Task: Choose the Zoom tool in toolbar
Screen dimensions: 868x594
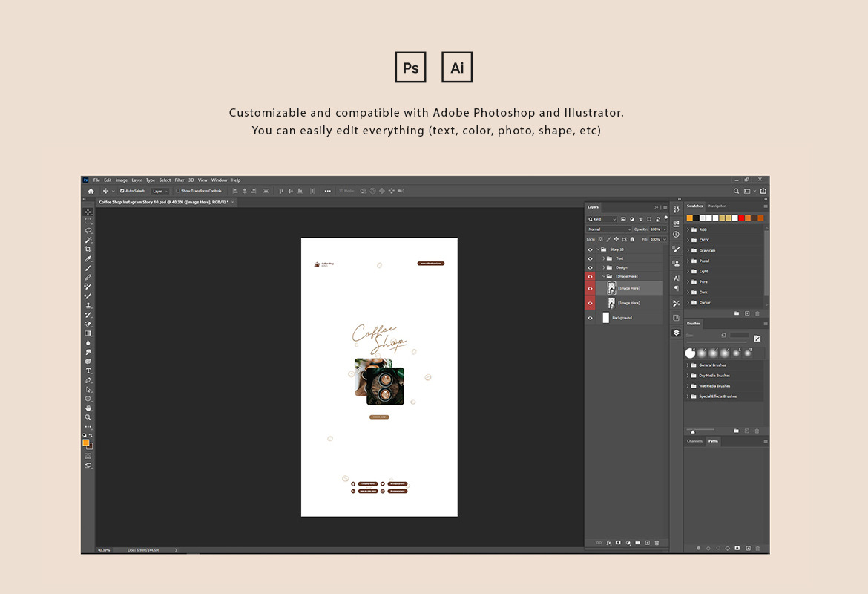Action: point(88,417)
